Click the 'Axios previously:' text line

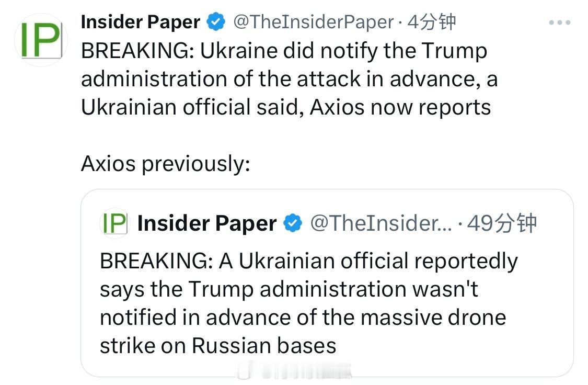pos(166,164)
